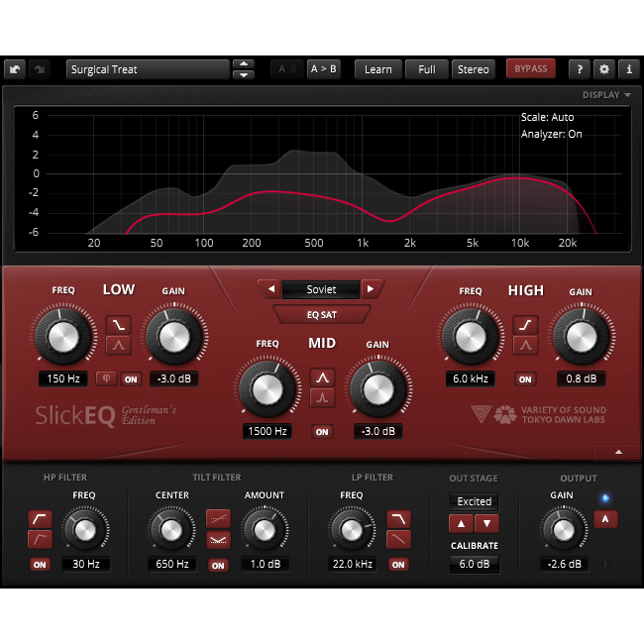Click the LP filter FREQ knob
The width and height of the screenshot is (644, 644).
tap(352, 529)
